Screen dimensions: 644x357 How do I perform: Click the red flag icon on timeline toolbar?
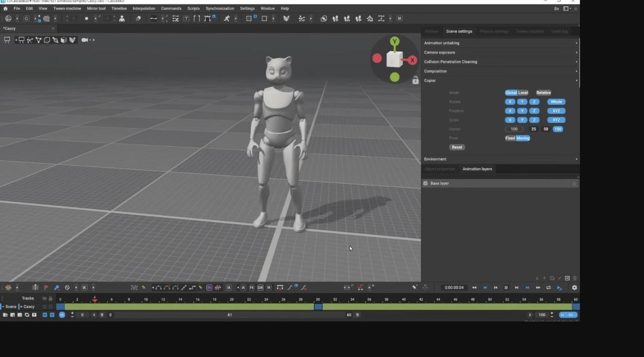pos(46,288)
